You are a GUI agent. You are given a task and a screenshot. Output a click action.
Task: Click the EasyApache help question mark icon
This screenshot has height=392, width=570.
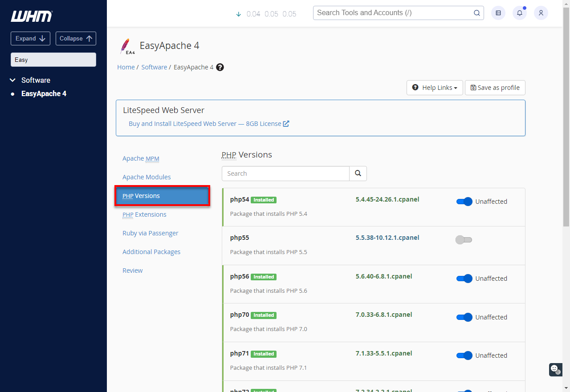(x=220, y=67)
